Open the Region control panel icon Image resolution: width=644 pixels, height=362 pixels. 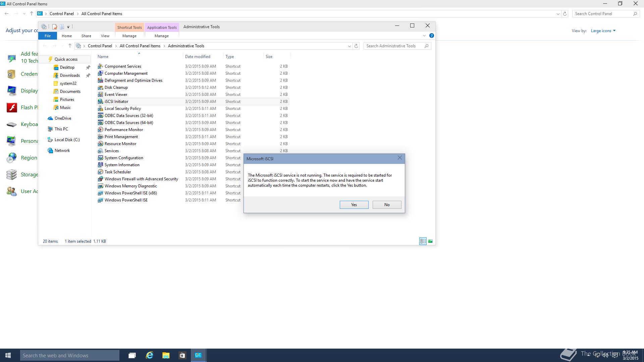tap(12, 158)
